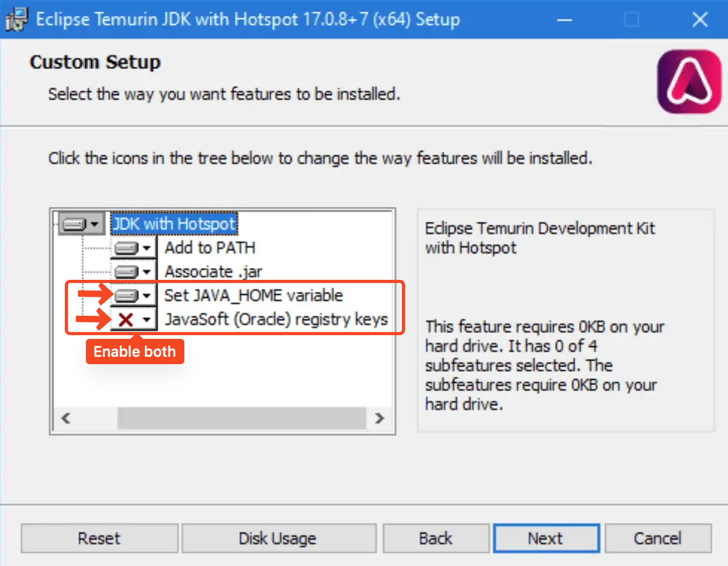Open the Associate .jar feature icon dropdown

(134, 272)
